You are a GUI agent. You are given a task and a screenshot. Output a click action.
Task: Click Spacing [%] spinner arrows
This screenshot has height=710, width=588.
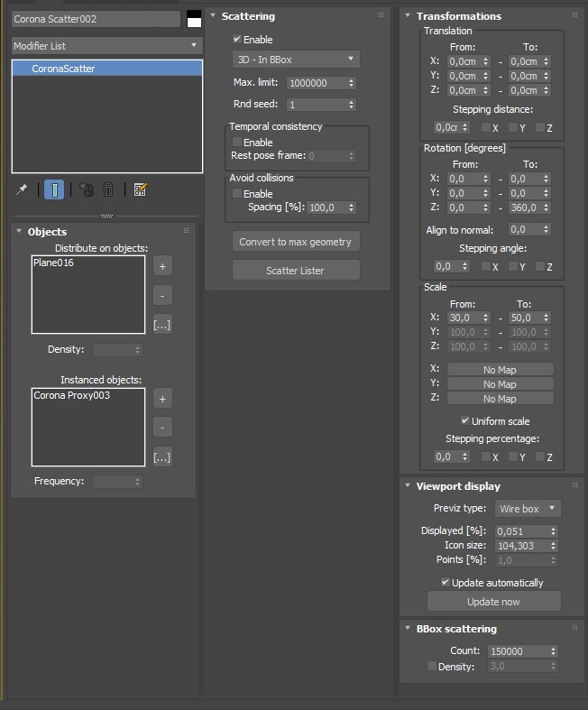point(351,207)
